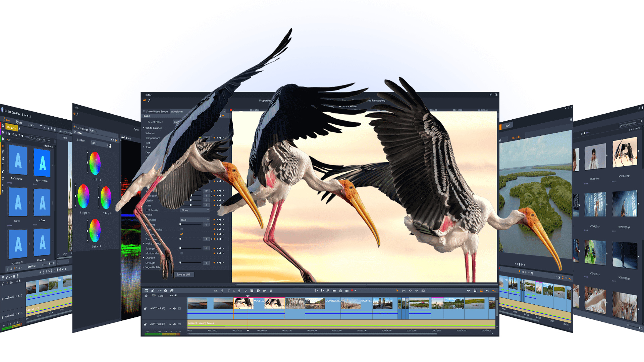Hide A/V Track (1) using its eye toggle
Screen dimensions: 644x362
tap(170, 308)
